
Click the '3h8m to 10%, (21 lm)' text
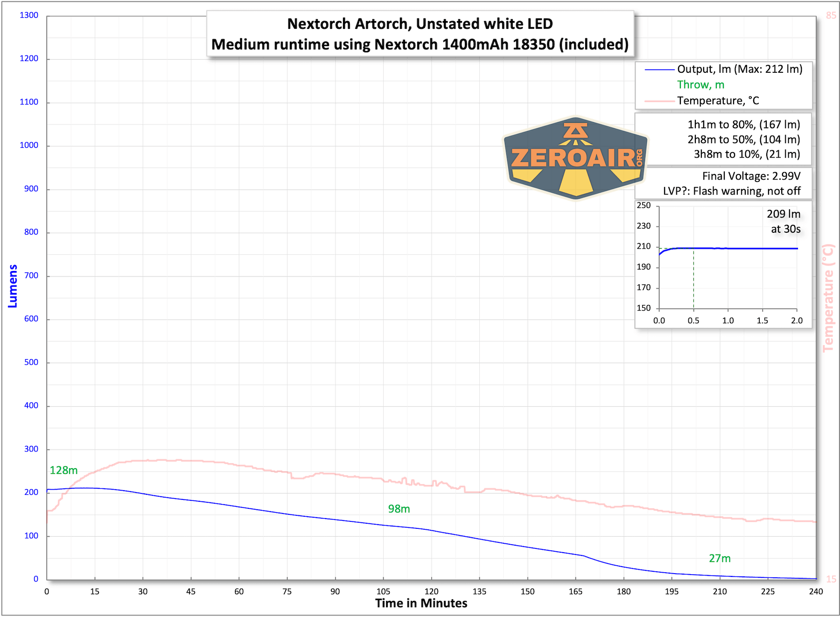click(x=747, y=154)
